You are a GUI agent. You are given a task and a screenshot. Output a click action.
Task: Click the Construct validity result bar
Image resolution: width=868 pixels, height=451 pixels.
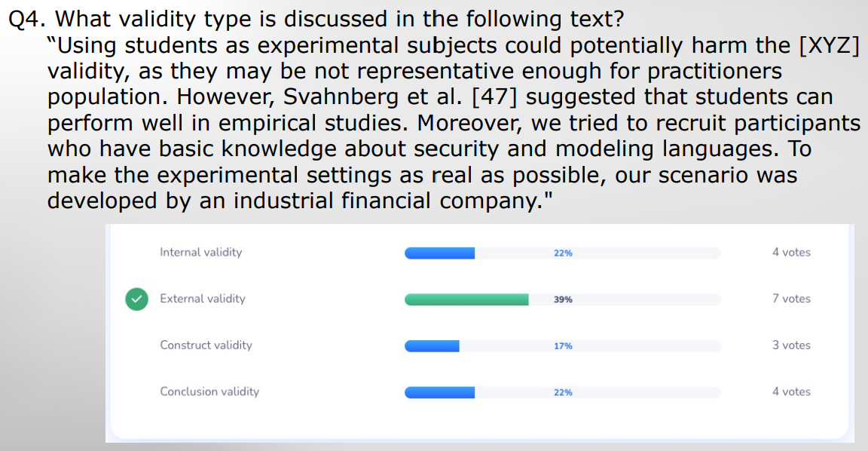[x=432, y=346]
